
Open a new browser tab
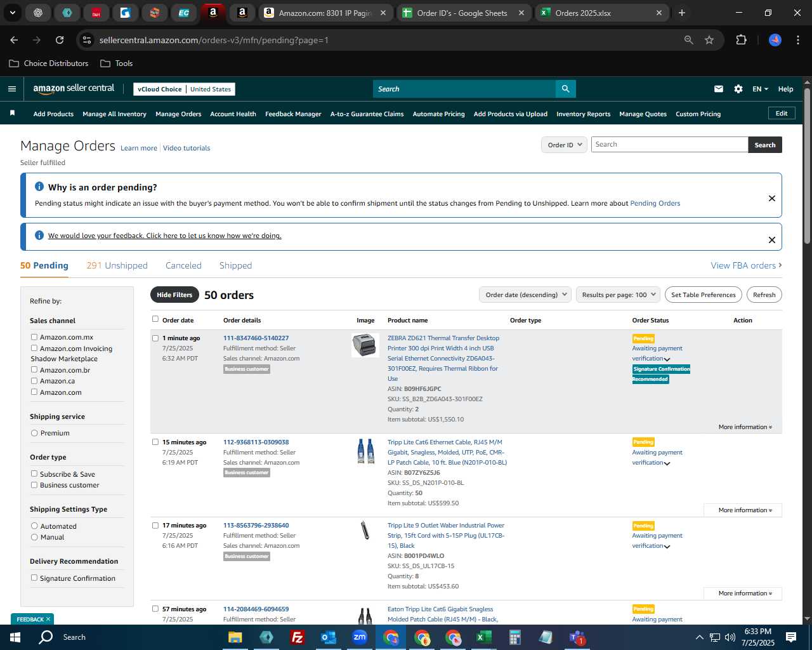[682, 13]
